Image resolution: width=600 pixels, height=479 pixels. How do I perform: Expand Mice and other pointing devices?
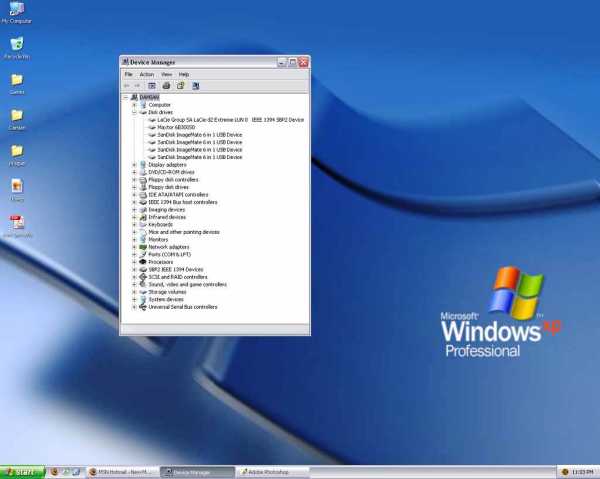point(134,232)
